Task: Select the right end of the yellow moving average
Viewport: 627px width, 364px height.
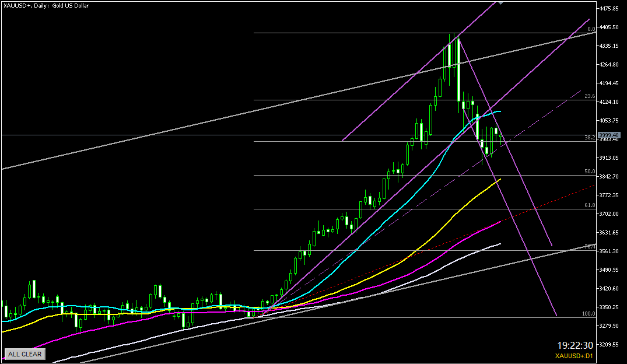Action: pyautogui.click(x=500, y=180)
